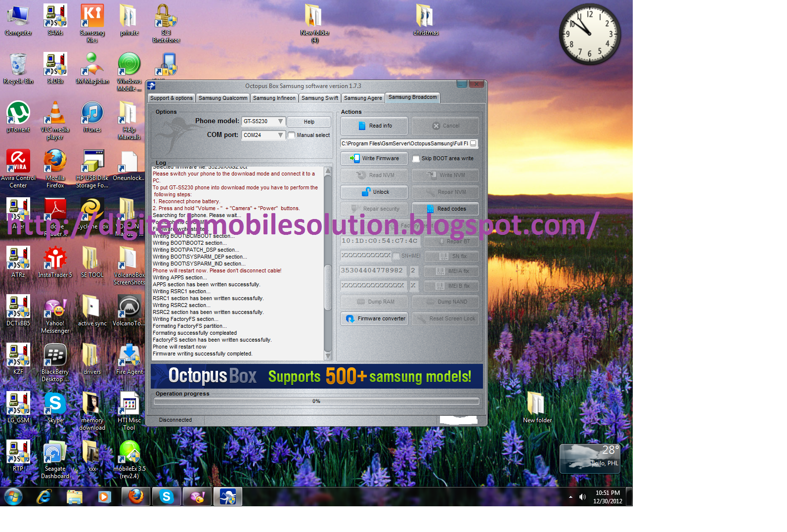Open the mobileEx 3.5 desktop icon
This screenshot has height=532, width=787.
pyautogui.click(x=129, y=459)
